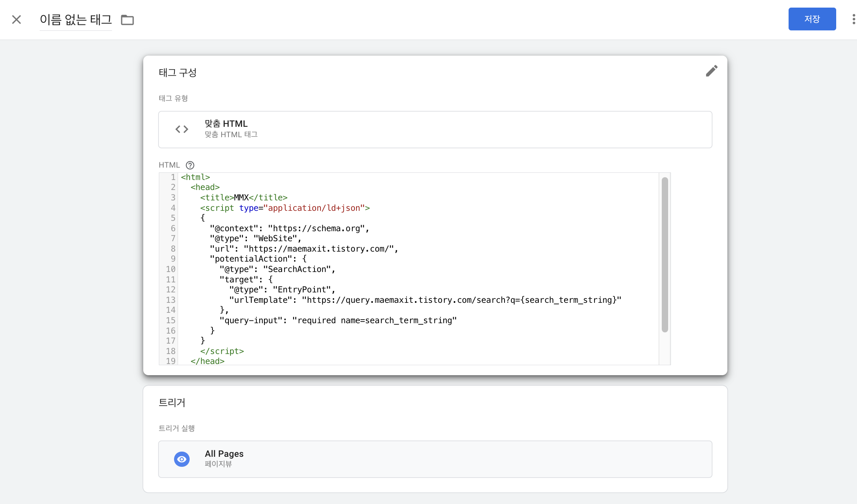Screen dimensions: 857x504
Task: Click the All Pages trigger eye icon
Action: pyautogui.click(x=182, y=459)
